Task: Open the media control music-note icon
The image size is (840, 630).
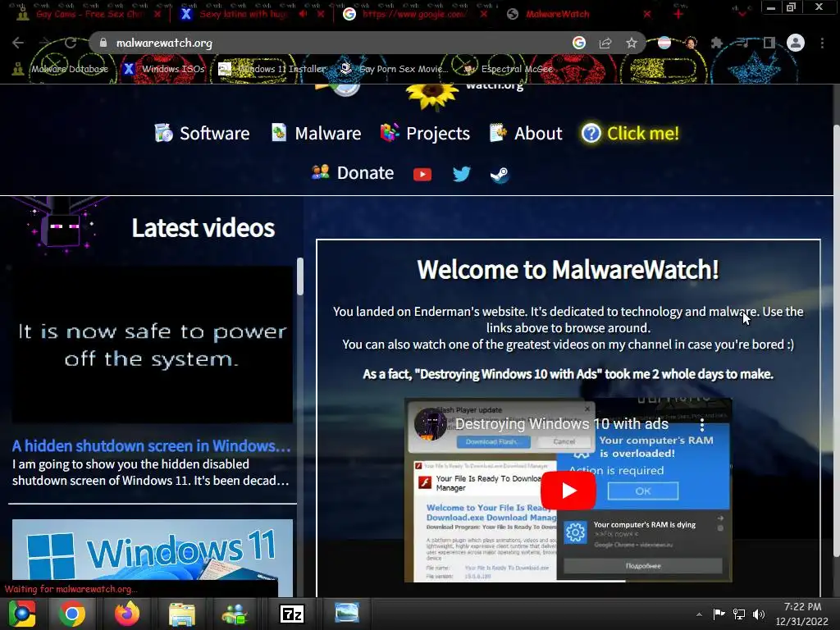Action: tap(742, 43)
